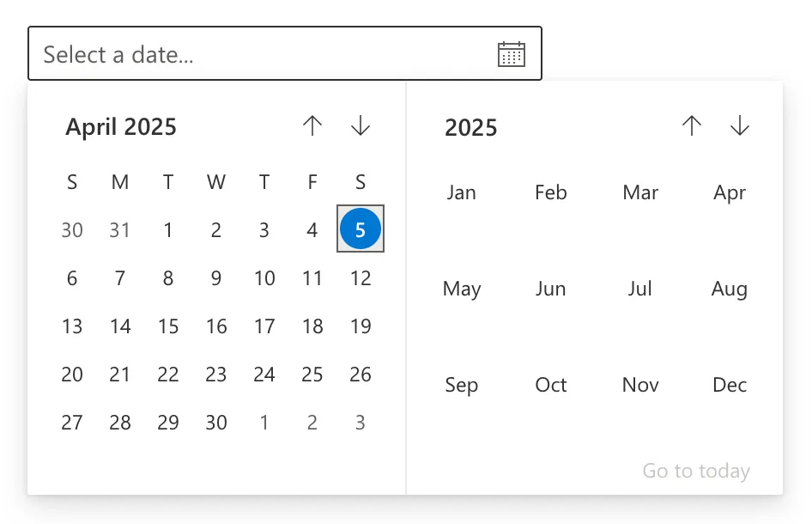This screenshot has width=812, height=524.
Task: Click the calendar icon in date field
Action: (512, 54)
